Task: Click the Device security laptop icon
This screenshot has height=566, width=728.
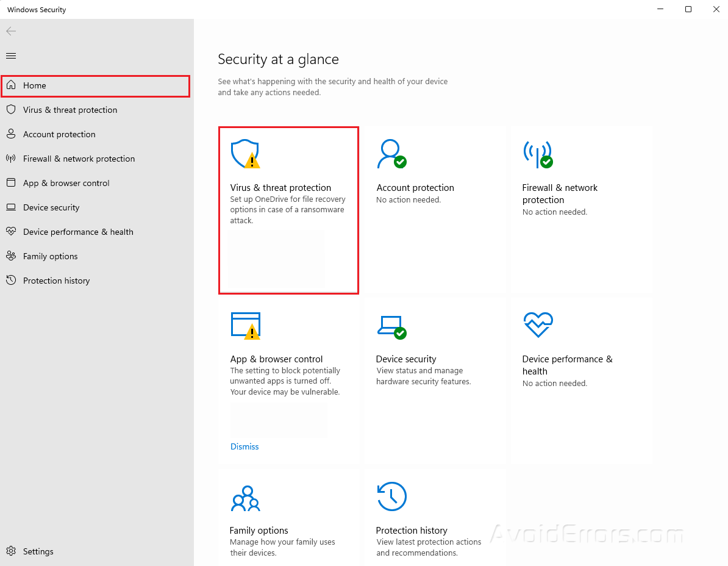Action: tap(391, 326)
